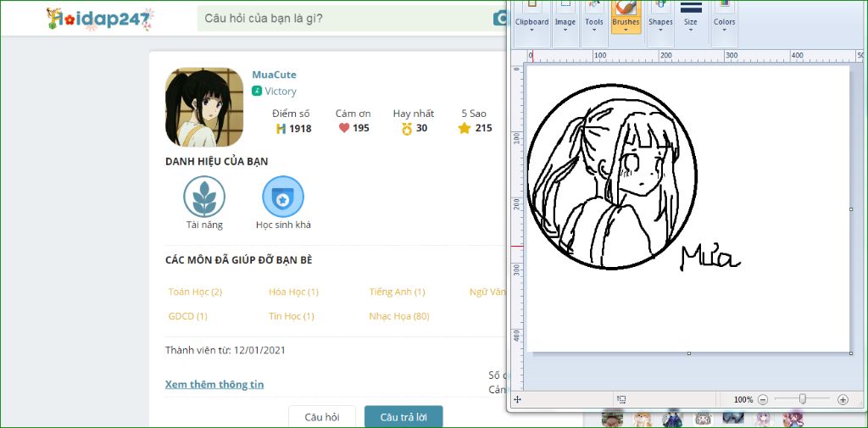
Task: Click the selection size icon in Paint status bar
Action: pos(621,399)
